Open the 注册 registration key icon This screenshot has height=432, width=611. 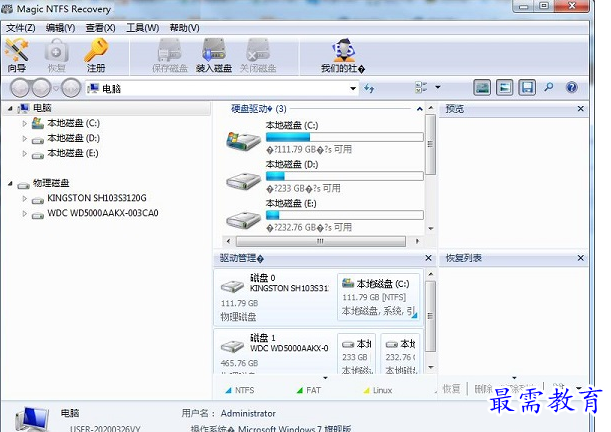(x=96, y=55)
